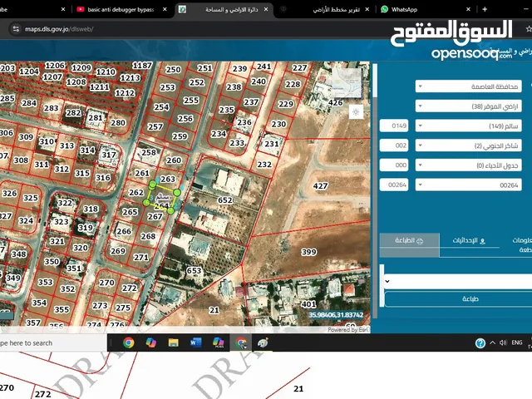The height and width of the screenshot is (399, 532).
Task: Click the 002 basin code field
Action: [x=394, y=145]
